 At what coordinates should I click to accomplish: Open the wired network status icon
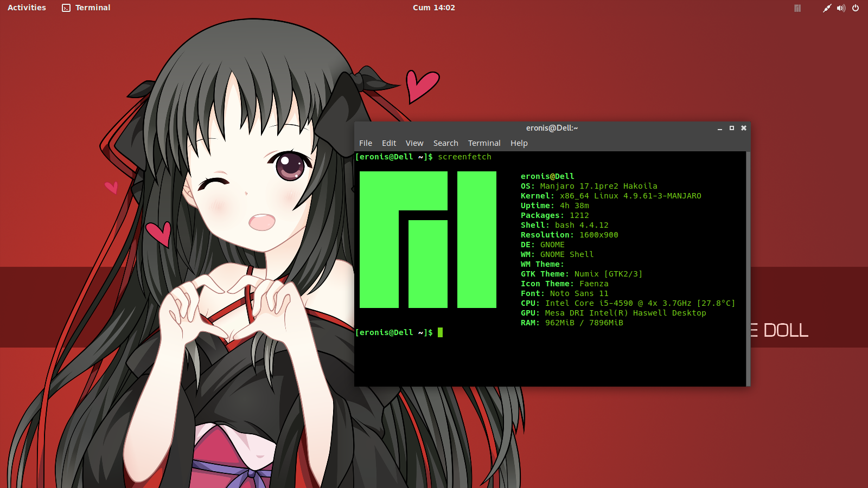827,8
